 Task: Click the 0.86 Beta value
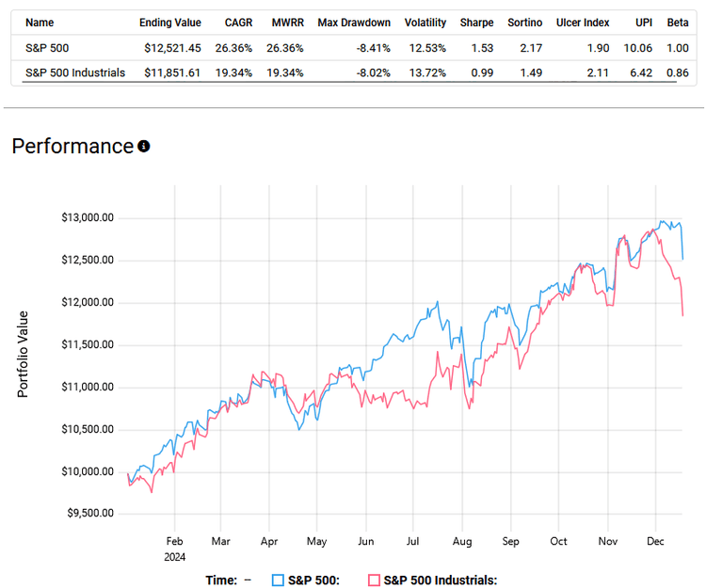pyautogui.click(x=678, y=72)
